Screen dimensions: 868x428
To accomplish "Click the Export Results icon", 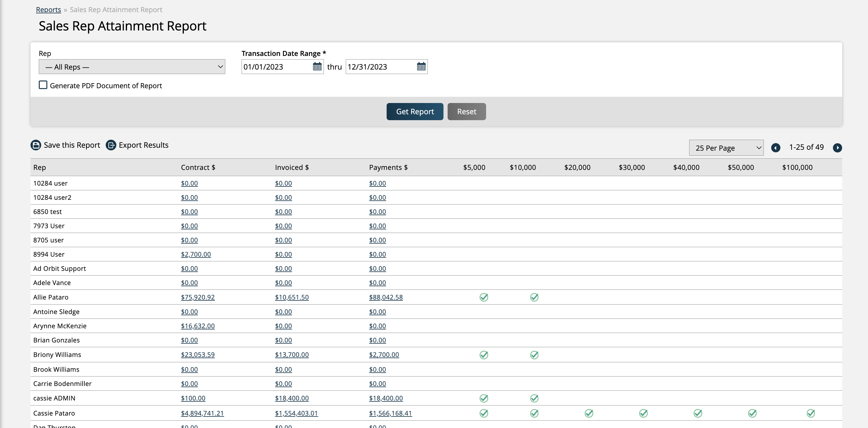I will click(111, 145).
